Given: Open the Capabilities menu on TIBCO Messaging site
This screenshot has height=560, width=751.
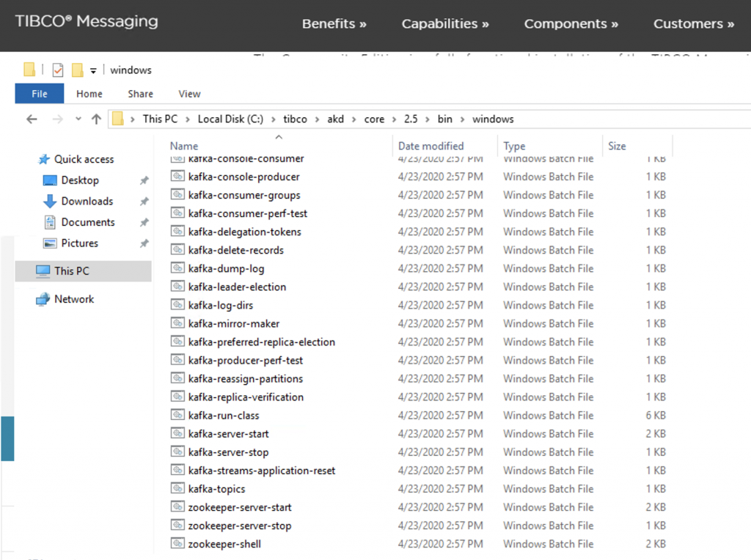Looking at the screenshot, I should (444, 23).
